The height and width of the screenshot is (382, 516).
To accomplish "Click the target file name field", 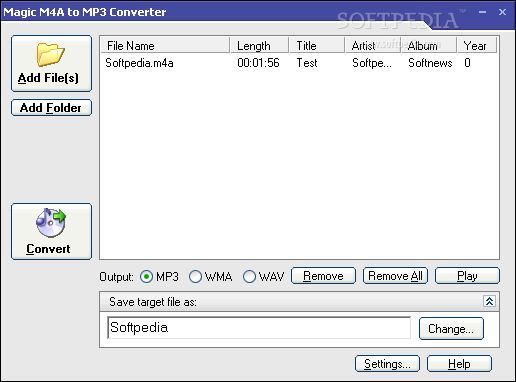I will [x=259, y=328].
